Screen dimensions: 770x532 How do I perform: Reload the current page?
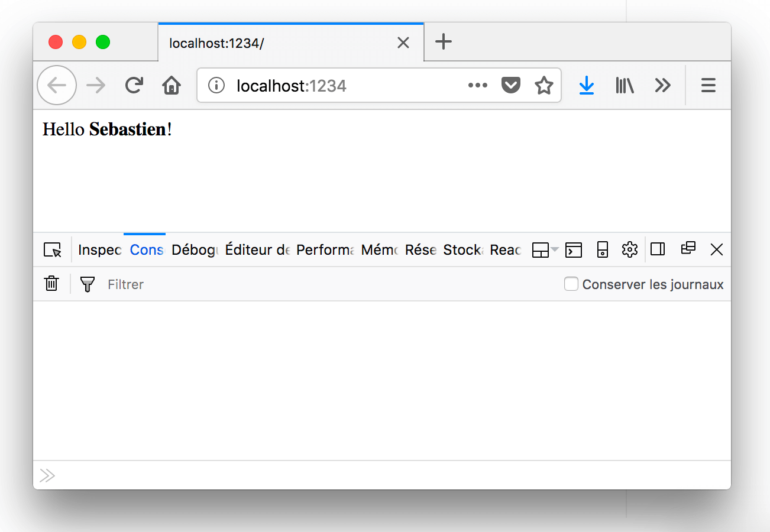point(134,86)
